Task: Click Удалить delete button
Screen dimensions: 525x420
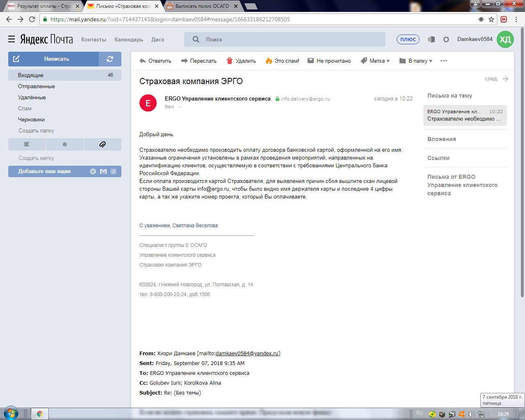Action: (241, 61)
